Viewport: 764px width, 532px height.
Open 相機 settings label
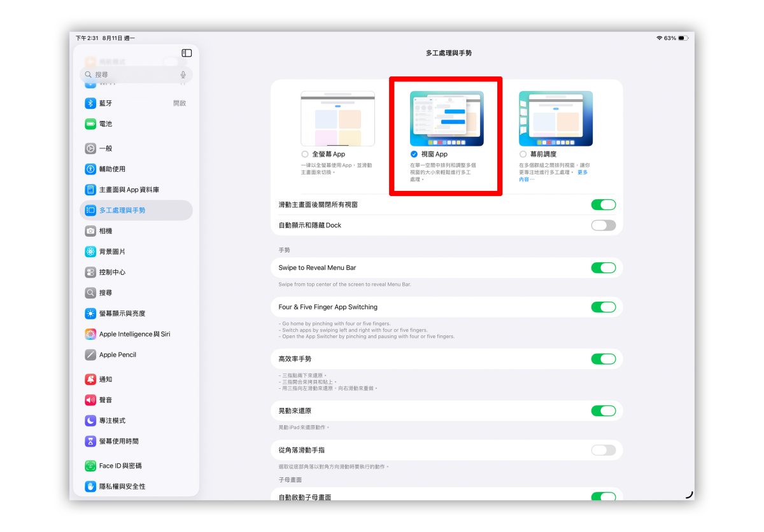(106, 231)
